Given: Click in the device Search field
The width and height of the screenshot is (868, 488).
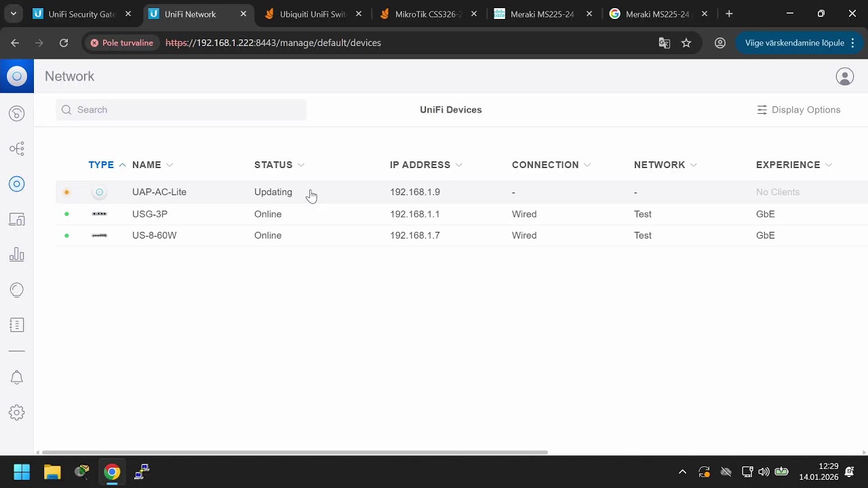Looking at the screenshot, I should coord(181,110).
